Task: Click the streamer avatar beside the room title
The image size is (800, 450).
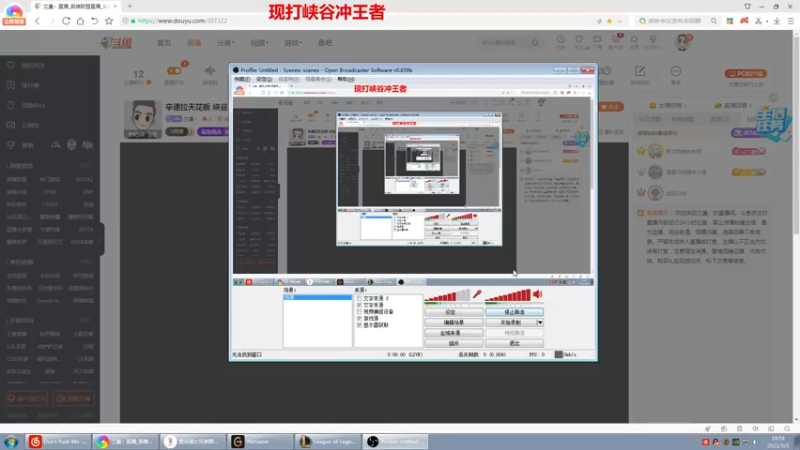Action: coord(143,120)
